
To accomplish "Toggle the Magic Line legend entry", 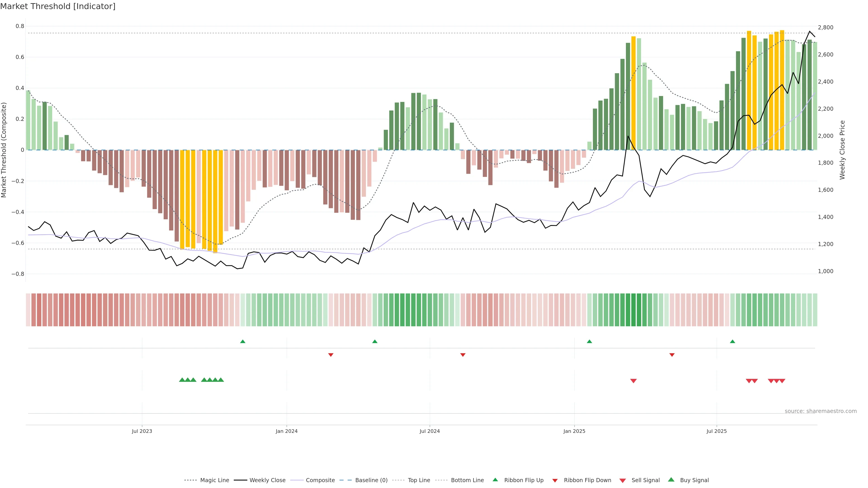I will pos(214,480).
